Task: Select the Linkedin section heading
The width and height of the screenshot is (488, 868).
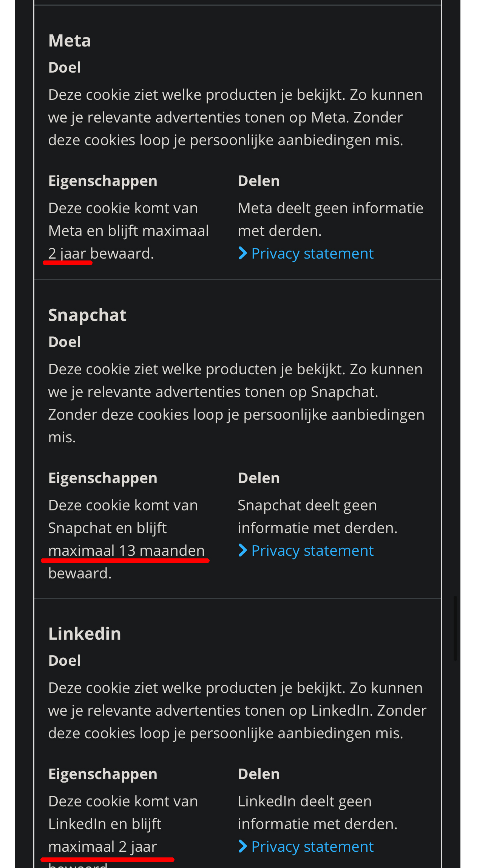Action: 85,634
